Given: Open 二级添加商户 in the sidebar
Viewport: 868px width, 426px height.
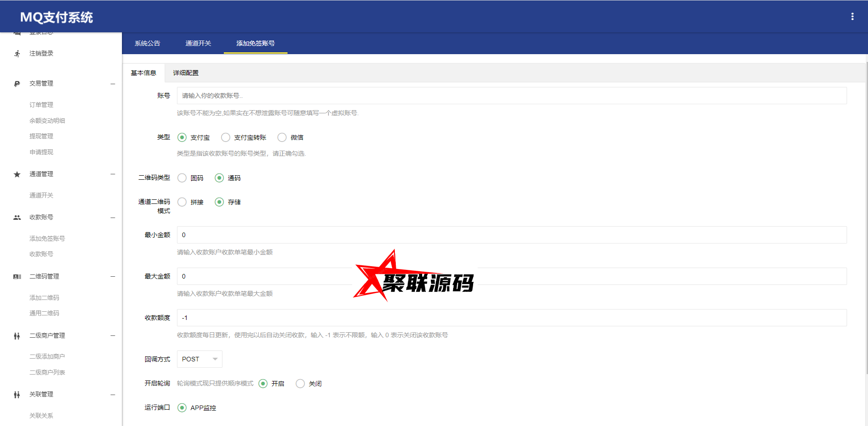Looking at the screenshot, I should click(47, 357).
